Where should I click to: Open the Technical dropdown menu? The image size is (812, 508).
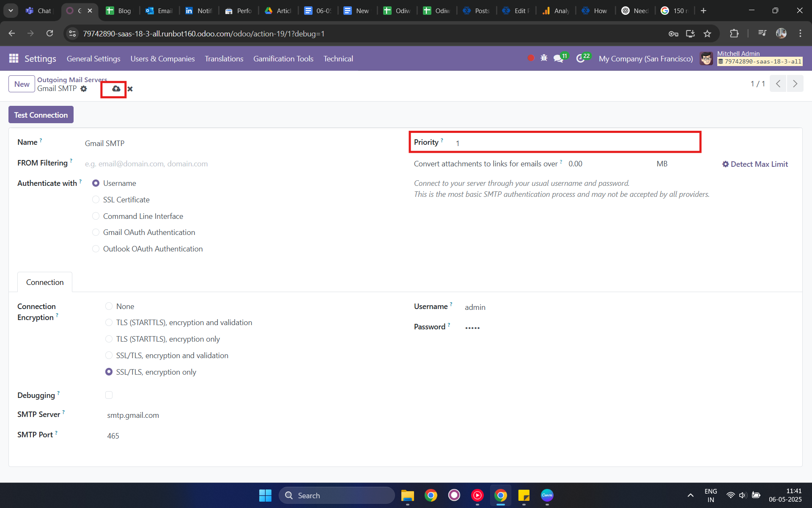tap(338, 59)
